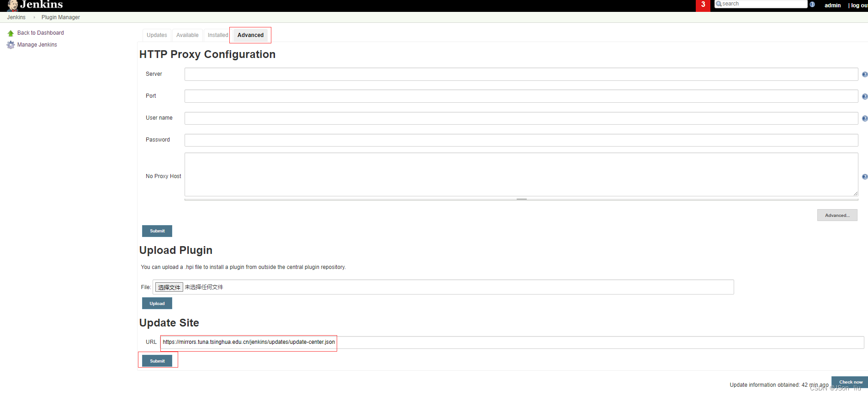This screenshot has height=395, width=868.
Task: Click the 'Update Site' heading
Action: [169, 323]
